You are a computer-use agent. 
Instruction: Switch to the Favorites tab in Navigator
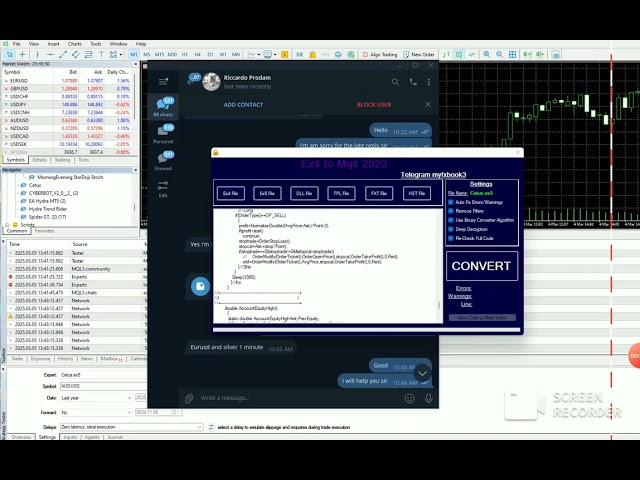(x=44, y=231)
